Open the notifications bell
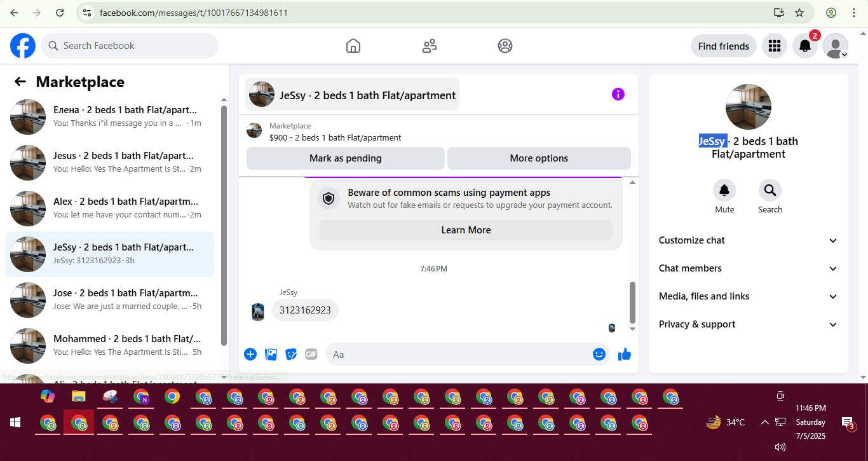Screen dimensions: 868x461 804,46
